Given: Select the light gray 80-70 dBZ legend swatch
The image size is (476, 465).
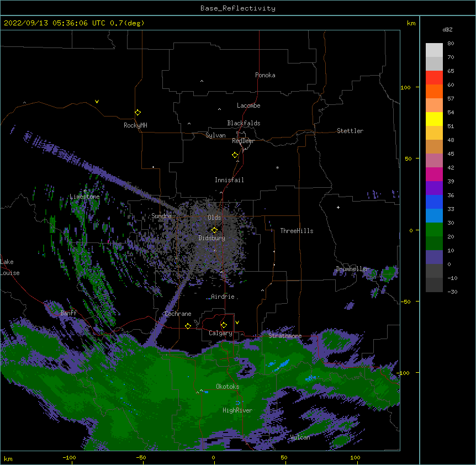Looking at the screenshot, I should click(x=434, y=50).
